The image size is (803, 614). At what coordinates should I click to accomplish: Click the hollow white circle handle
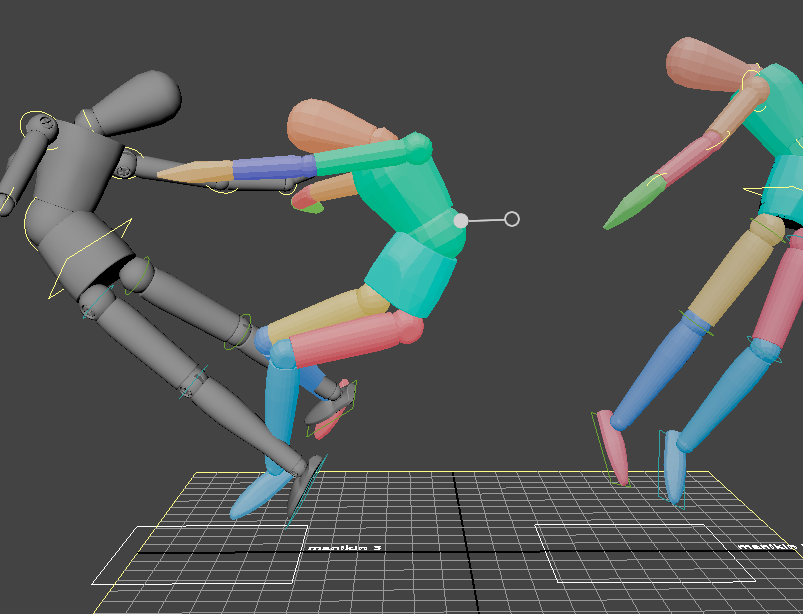pyautogui.click(x=512, y=219)
